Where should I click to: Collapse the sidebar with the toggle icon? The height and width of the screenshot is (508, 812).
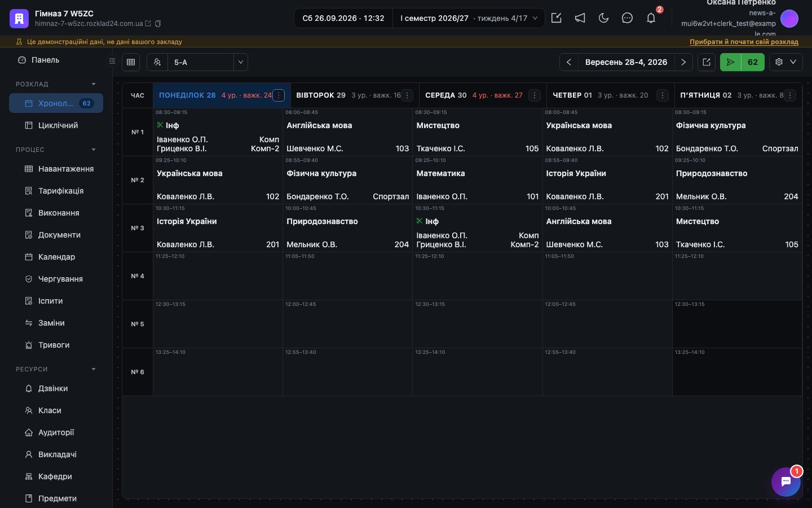pyautogui.click(x=112, y=61)
